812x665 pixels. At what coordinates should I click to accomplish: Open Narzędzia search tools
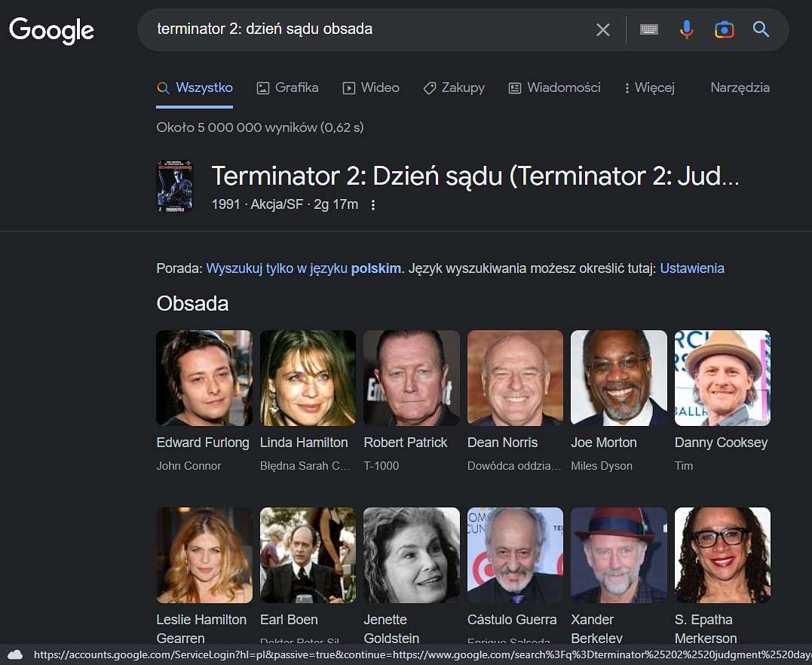740,88
